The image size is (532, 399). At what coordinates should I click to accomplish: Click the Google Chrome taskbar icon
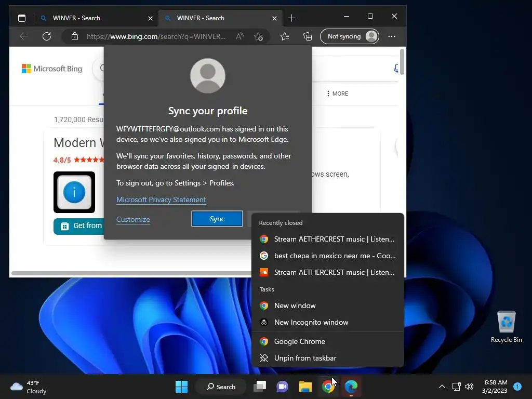pos(328,387)
